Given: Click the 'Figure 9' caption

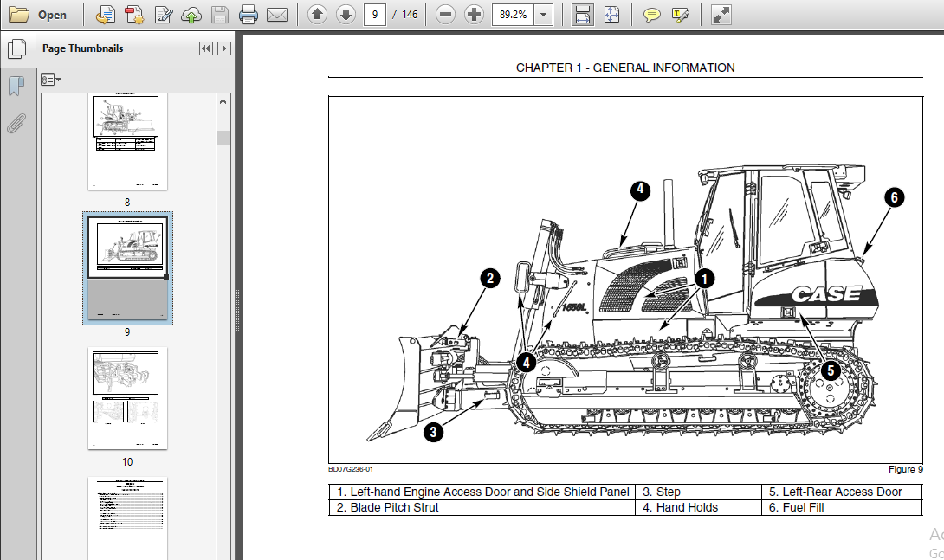Looking at the screenshot, I should (x=906, y=470).
